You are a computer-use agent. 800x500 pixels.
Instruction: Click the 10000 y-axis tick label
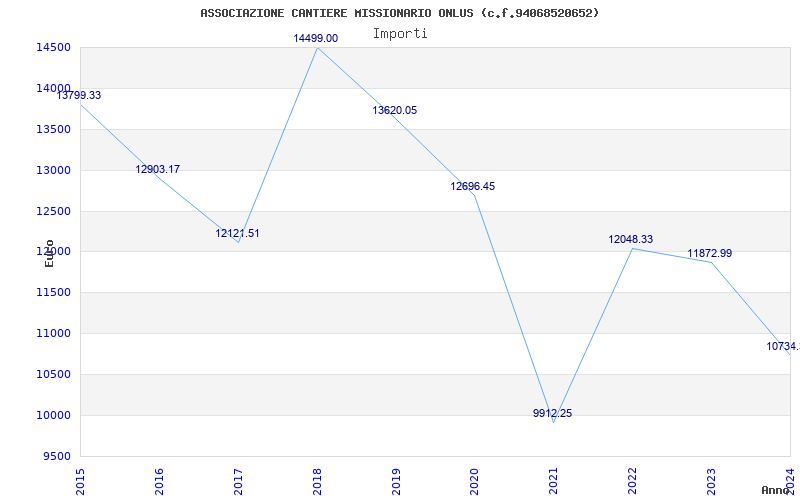(53, 415)
